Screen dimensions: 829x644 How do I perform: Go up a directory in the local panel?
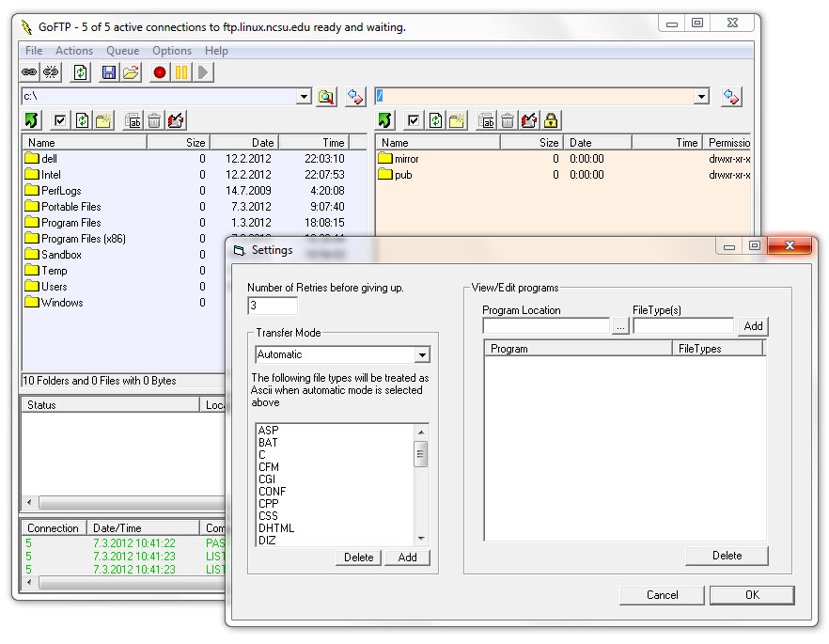32,120
